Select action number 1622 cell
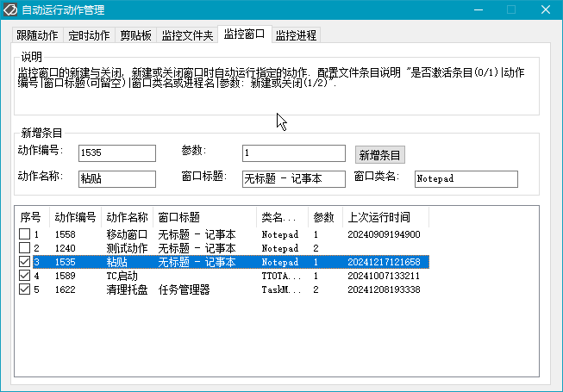563x392 pixels. [x=65, y=289]
